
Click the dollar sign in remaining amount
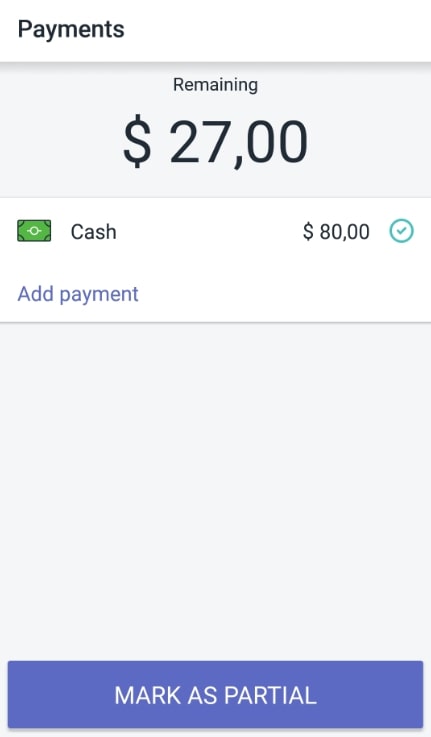tap(137, 141)
